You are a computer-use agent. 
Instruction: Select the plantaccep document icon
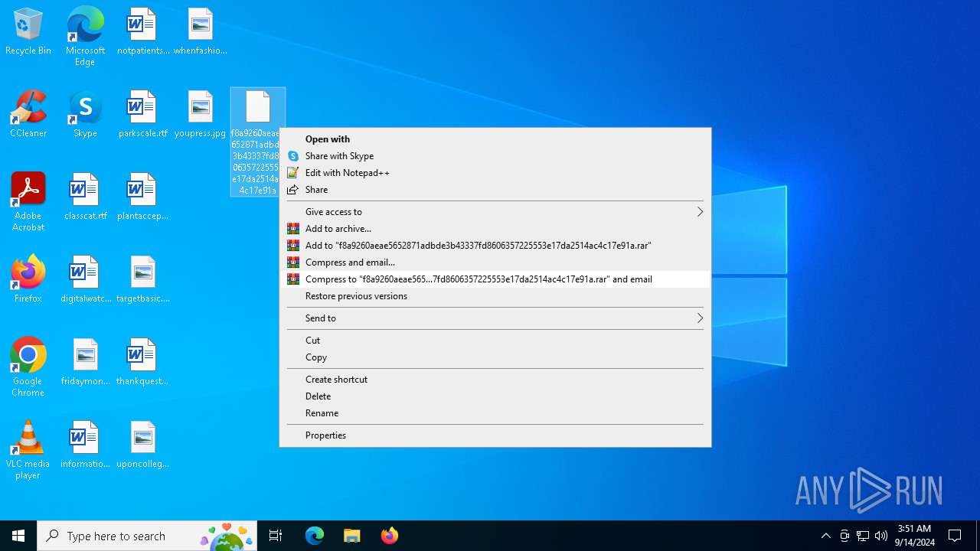pyautogui.click(x=143, y=197)
